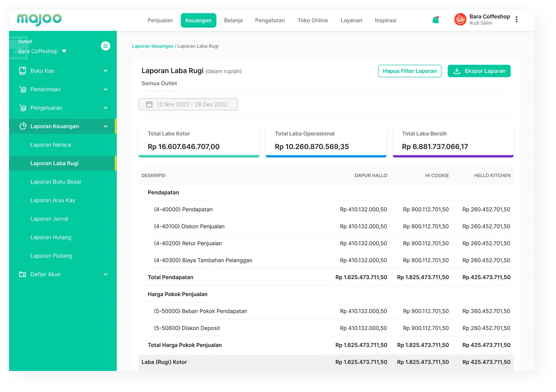Click the Rp 16.607.646.707,00 value
The width and height of the screenshot is (556, 392).
point(183,147)
